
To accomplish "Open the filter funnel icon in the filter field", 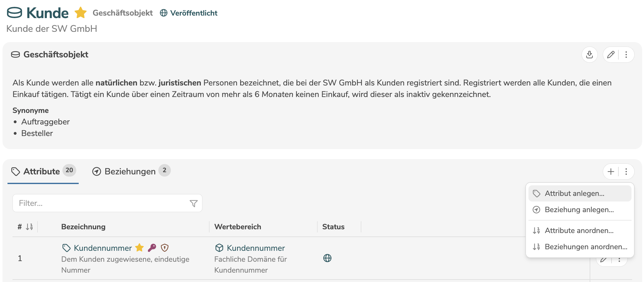I will click(x=194, y=203).
